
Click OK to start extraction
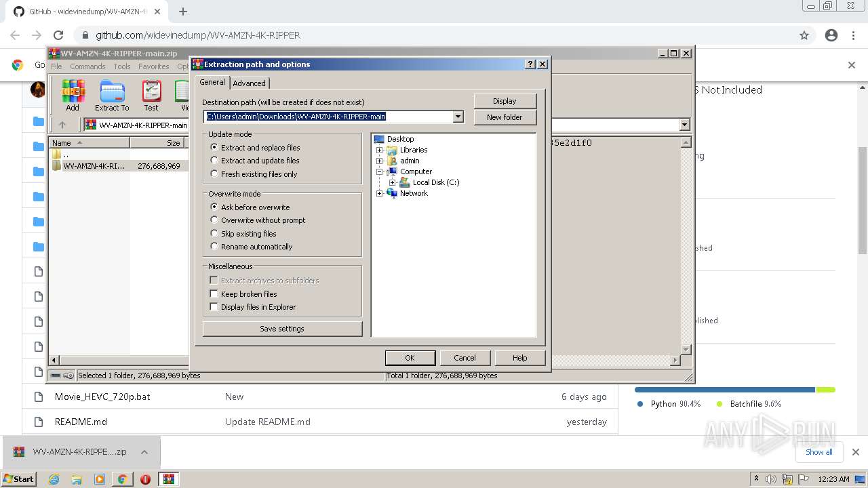pyautogui.click(x=410, y=358)
